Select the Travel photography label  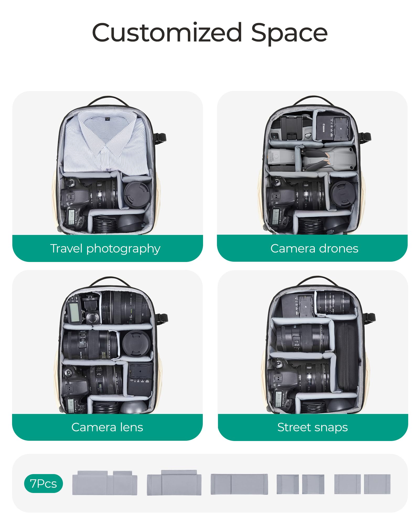click(x=105, y=248)
